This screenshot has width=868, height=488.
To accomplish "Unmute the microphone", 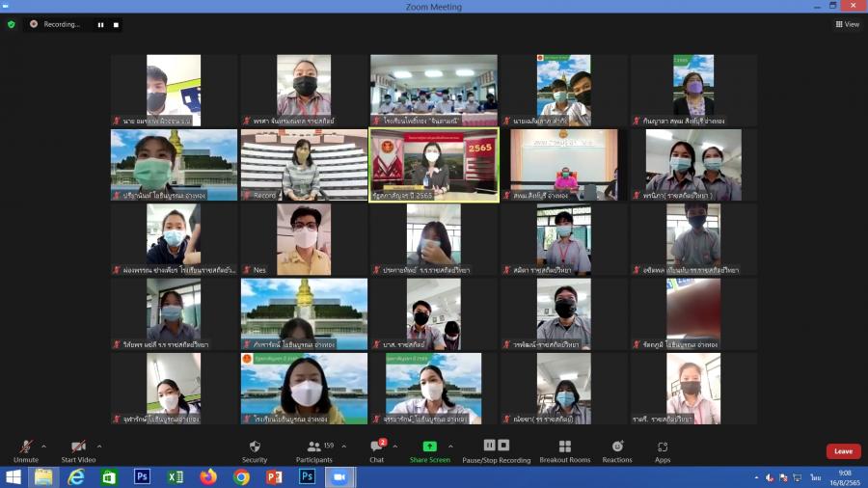I will pyautogui.click(x=26, y=448).
